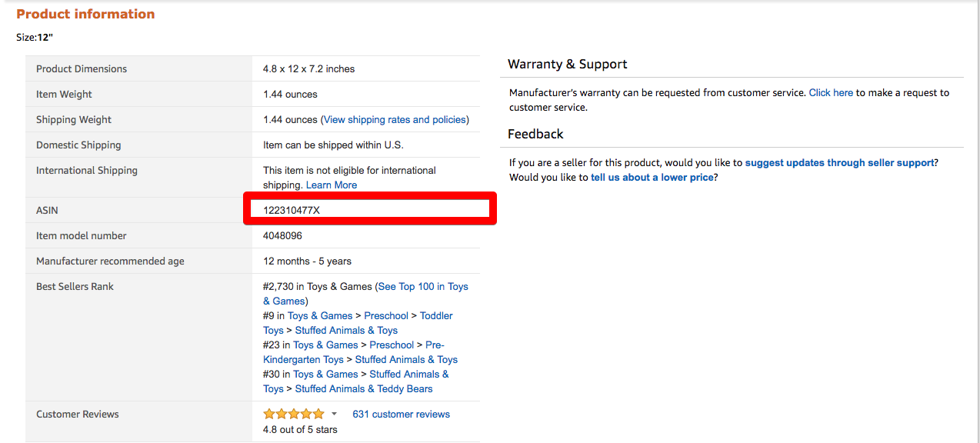Click the Pre-Kindergarten Toys link

303,359
